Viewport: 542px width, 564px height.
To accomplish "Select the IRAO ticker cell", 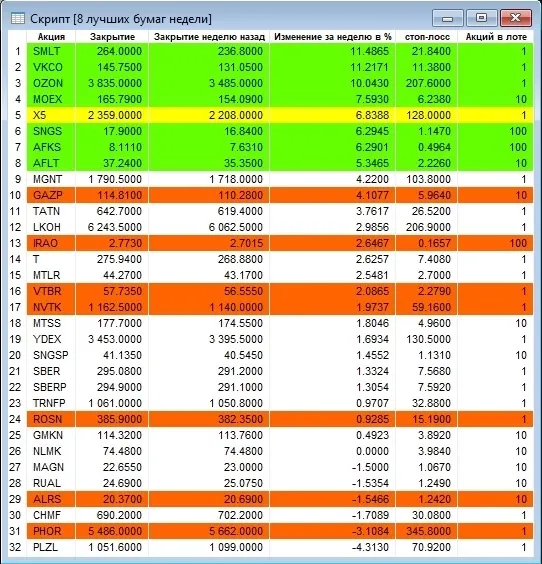I will tap(51, 243).
